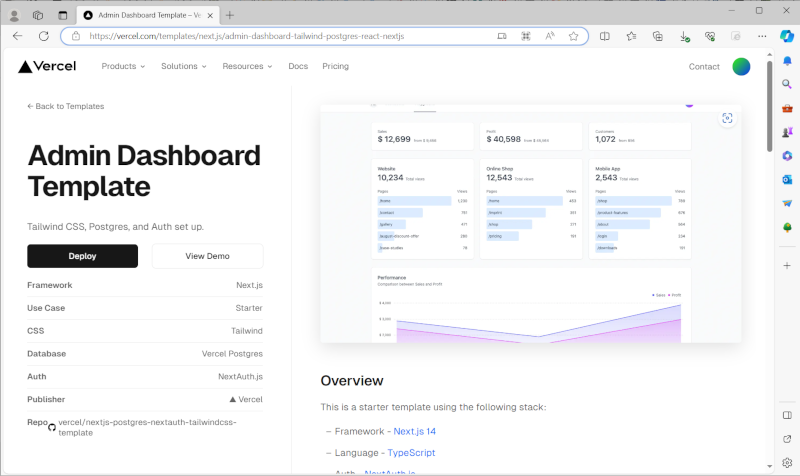800x476 pixels.
Task: Click the NextAuth.js auth value
Action: (240, 377)
